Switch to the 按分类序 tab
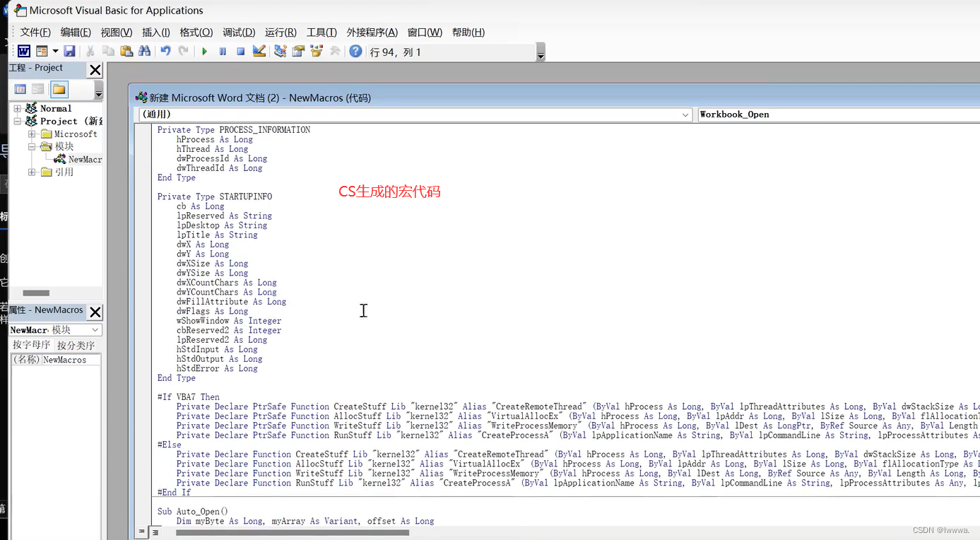 point(76,345)
